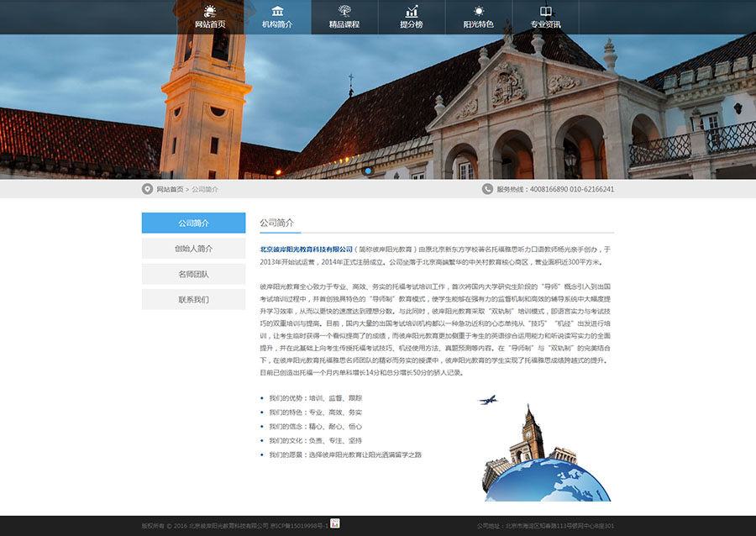The width and height of the screenshot is (756, 536).
Task: Open the 联系我们 sidebar item
Action: (x=193, y=299)
